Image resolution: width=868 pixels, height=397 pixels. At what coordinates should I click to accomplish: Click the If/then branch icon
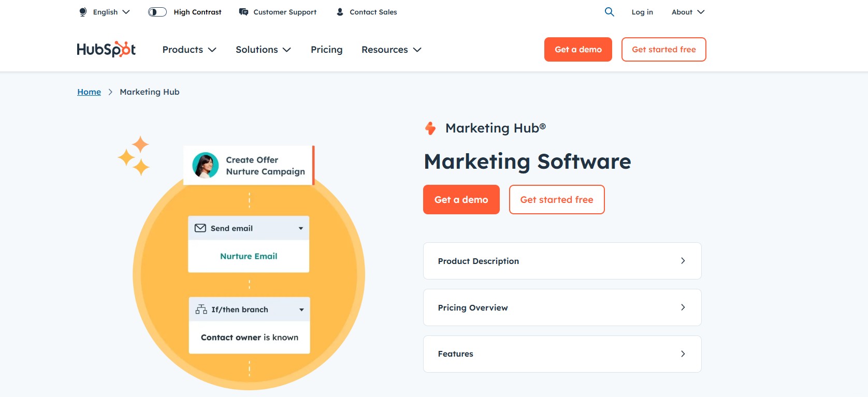coord(201,310)
